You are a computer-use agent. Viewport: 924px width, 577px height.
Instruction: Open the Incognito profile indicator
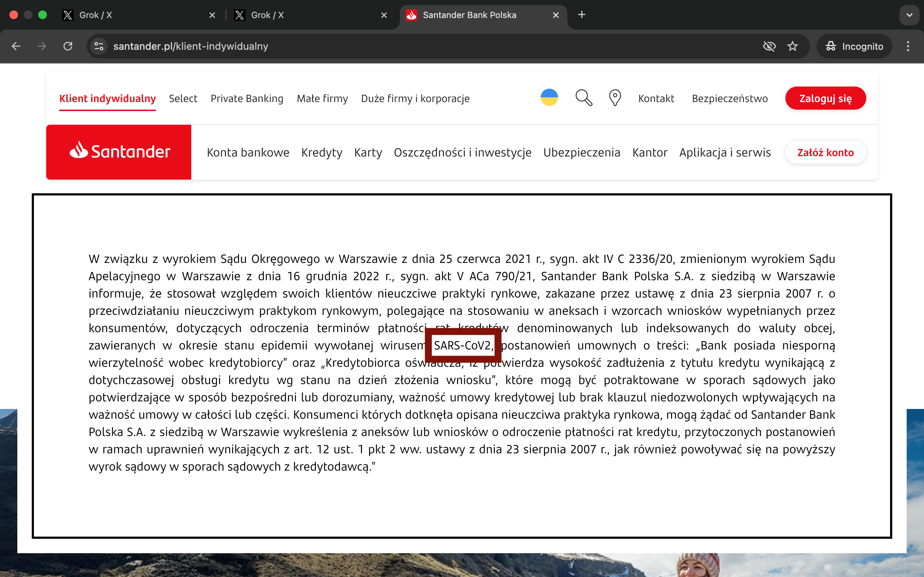coord(854,46)
